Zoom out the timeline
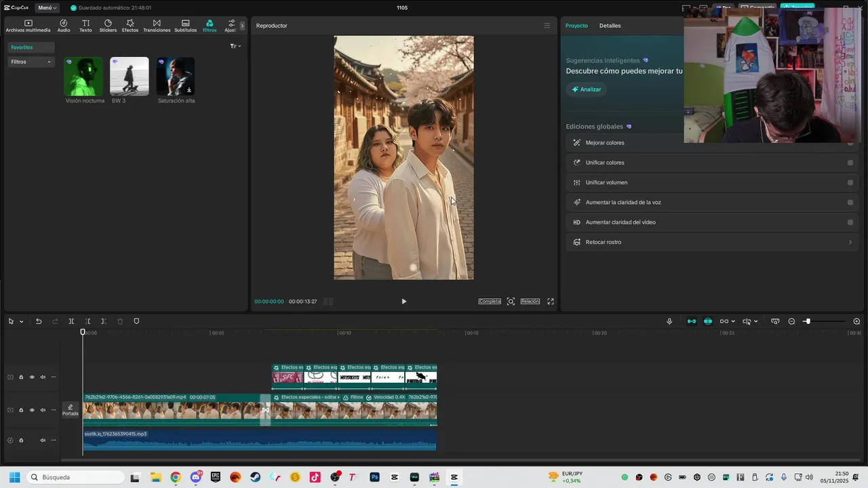This screenshot has height=488, width=868. (791, 321)
